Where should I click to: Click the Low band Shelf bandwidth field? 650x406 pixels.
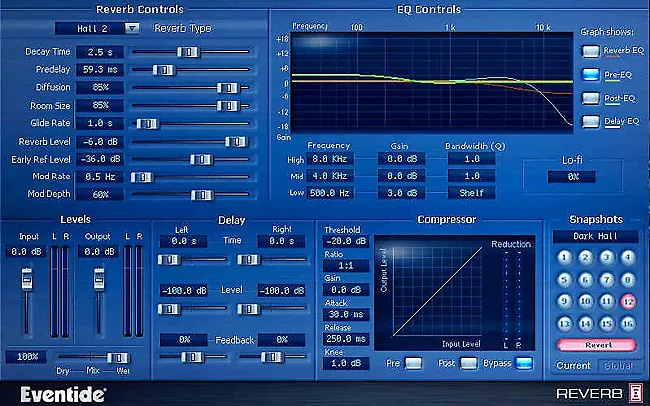471,193
